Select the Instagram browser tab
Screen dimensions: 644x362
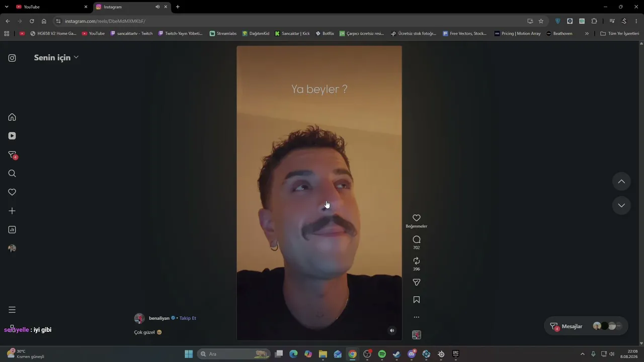132,7
